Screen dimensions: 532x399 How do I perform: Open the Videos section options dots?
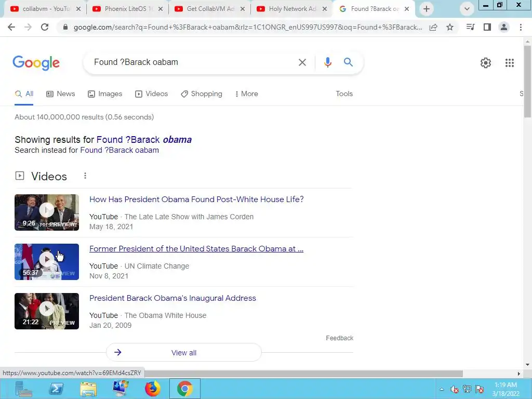pyautogui.click(x=85, y=176)
